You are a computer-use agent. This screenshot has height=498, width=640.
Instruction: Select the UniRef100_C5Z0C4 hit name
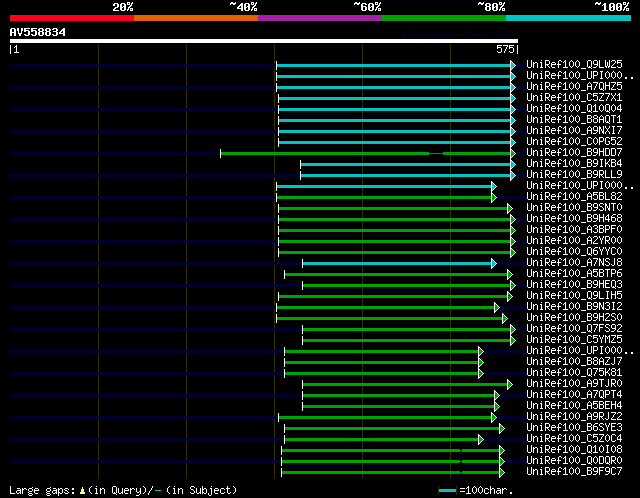[x=574, y=439]
